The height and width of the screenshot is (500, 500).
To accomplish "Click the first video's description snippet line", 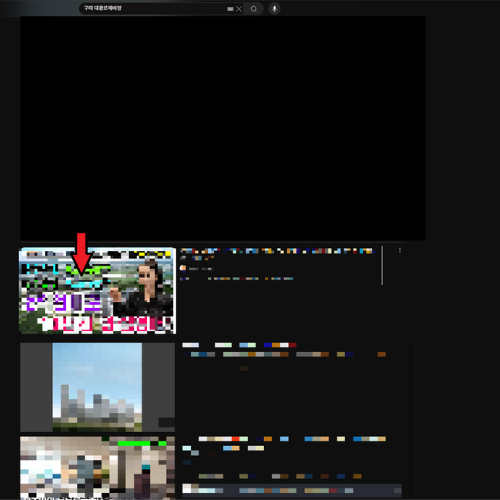I will [x=237, y=278].
